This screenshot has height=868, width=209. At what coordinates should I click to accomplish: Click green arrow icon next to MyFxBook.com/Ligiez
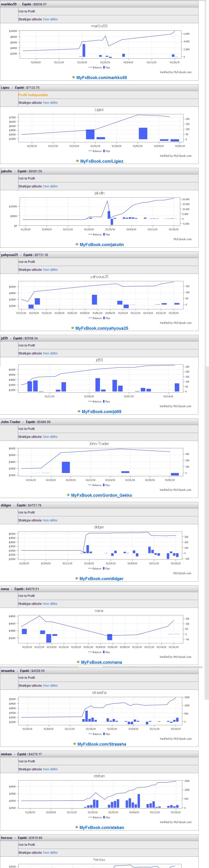point(77,161)
